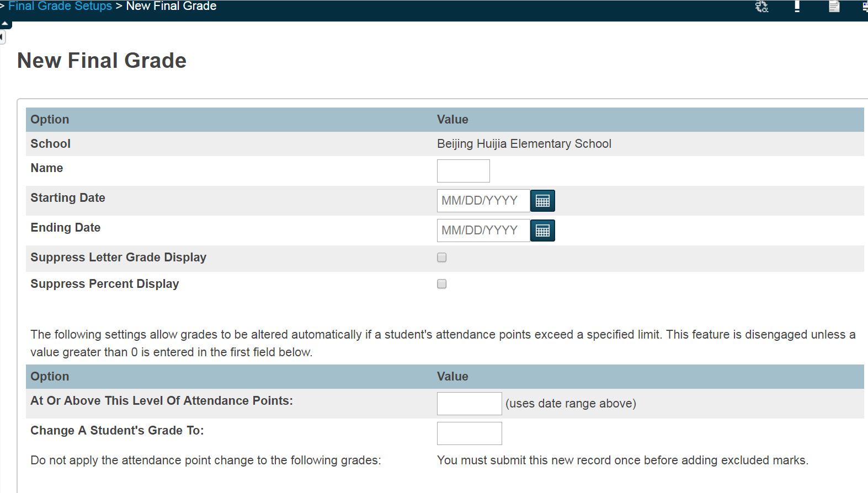The image size is (868, 493).
Task: Return to Final Grade Setups page
Action: (x=60, y=6)
